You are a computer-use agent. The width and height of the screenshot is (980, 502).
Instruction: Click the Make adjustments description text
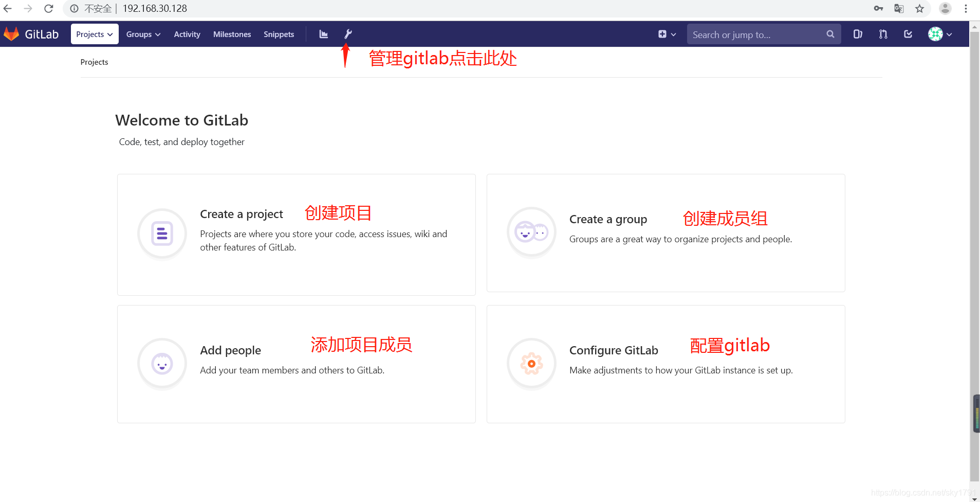coord(681,370)
